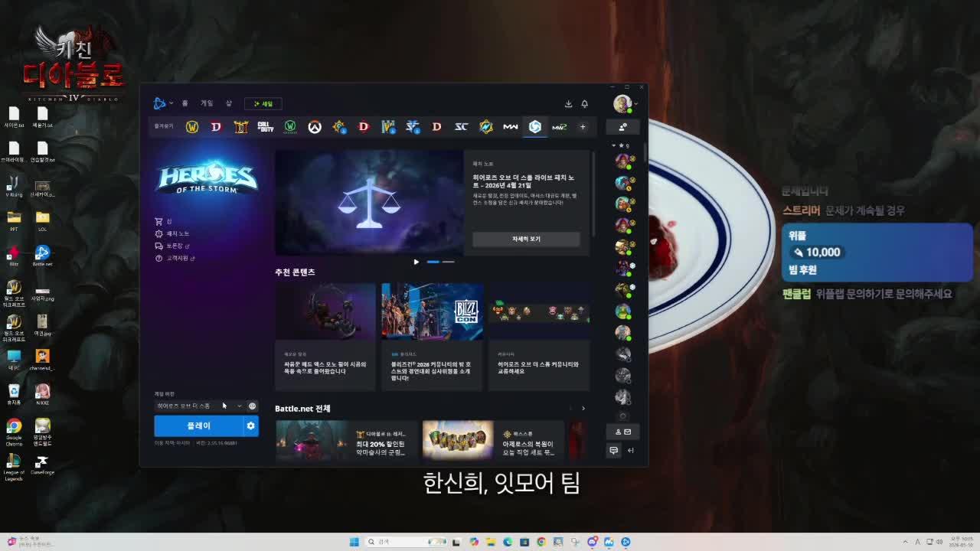The image size is (980, 551).
Task: Open the downloads icon in Battle.net
Action: click(568, 103)
